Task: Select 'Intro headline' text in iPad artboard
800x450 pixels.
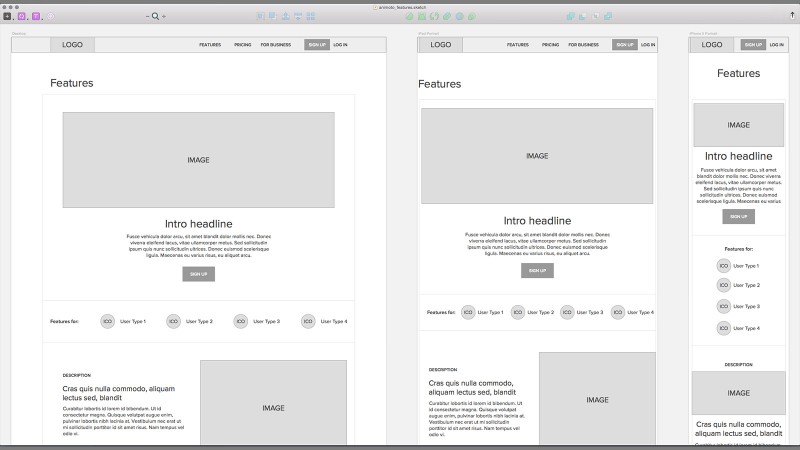Action: point(537,221)
